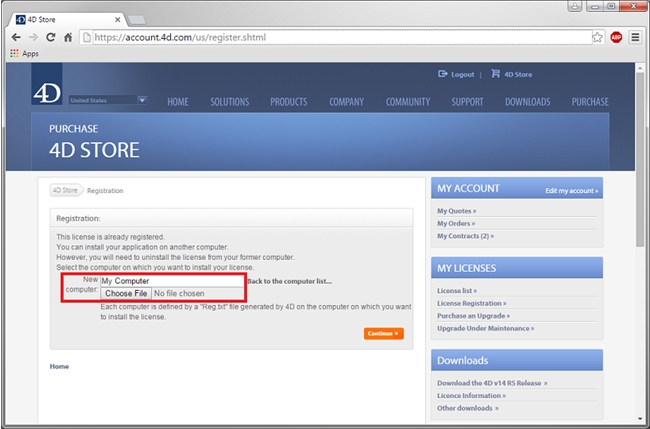Reload the page with refresh icon

coord(50,37)
